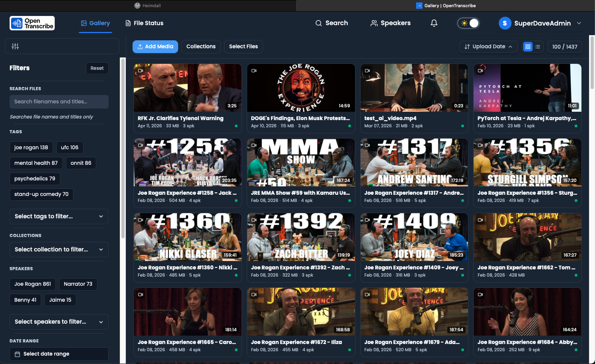The image size is (595, 364).
Task: Open the Select tags to filter dropdown
Action: click(x=59, y=216)
